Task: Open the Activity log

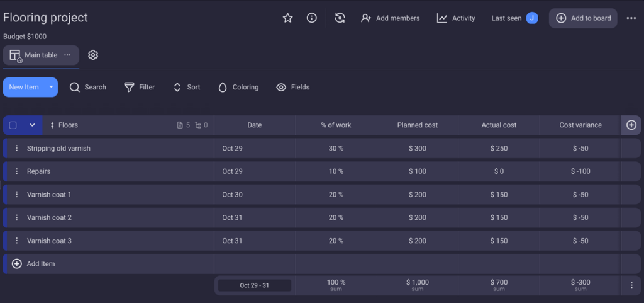Action: coord(456,18)
